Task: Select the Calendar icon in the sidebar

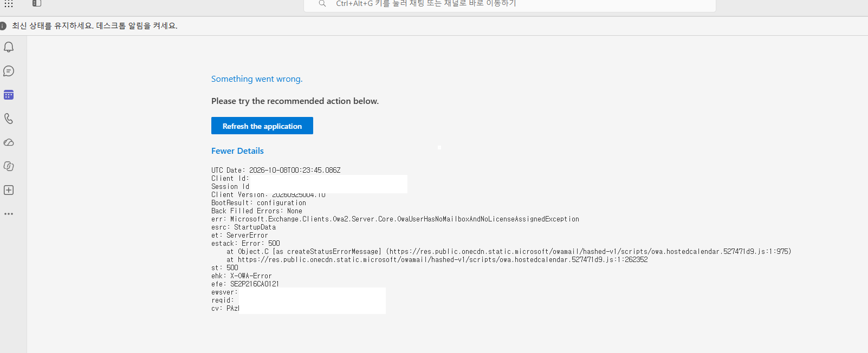Action: point(9,95)
